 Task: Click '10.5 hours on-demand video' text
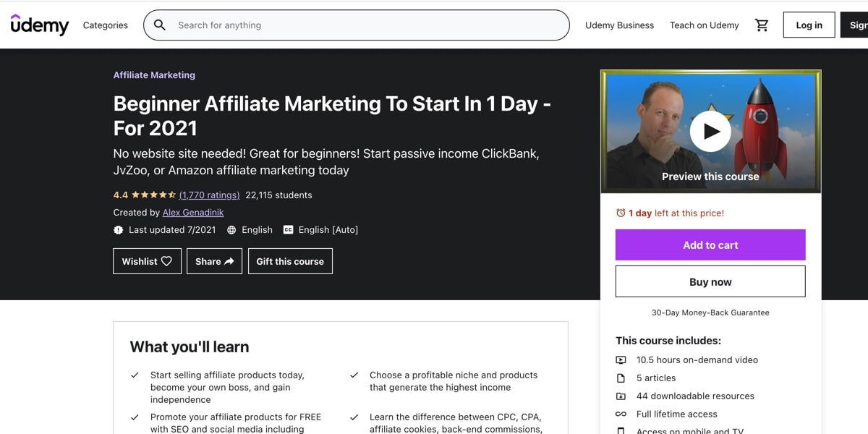pyautogui.click(x=697, y=360)
